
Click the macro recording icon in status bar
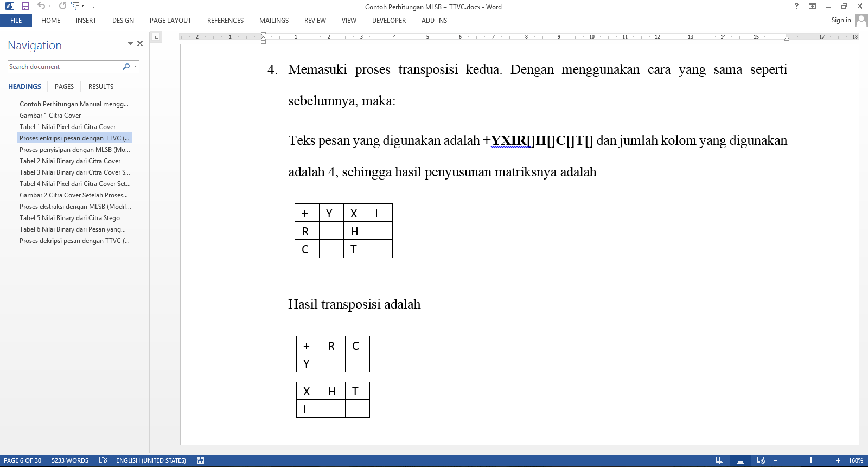[201, 460]
